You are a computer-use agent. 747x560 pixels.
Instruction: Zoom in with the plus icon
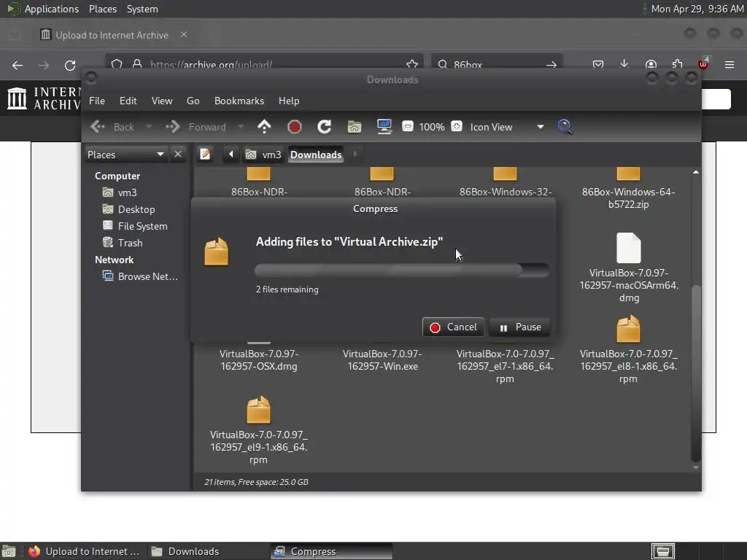tap(457, 126)
